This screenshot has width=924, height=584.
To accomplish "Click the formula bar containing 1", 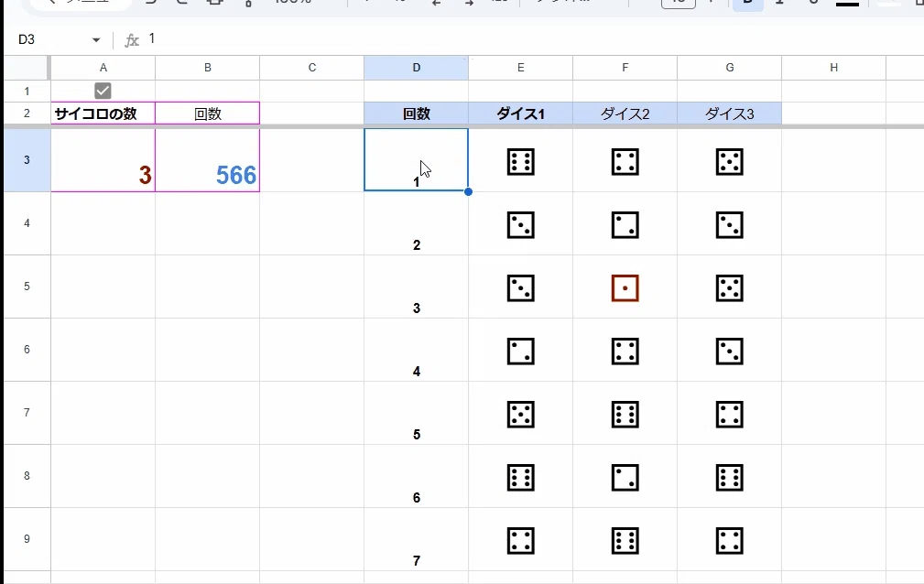I will [x=530, y=38].
